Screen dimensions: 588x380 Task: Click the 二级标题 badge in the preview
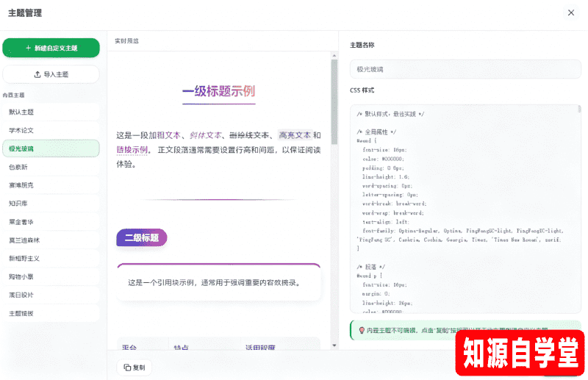[142, 238]
